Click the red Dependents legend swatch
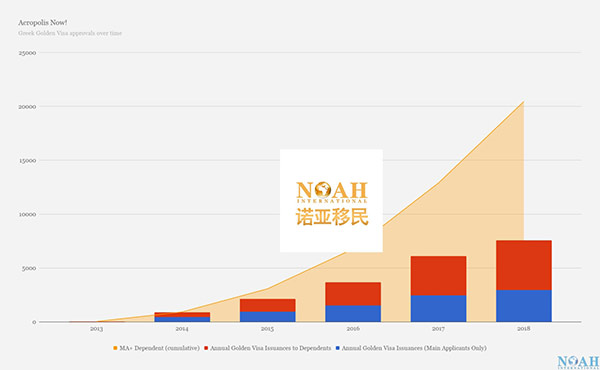Screen dimensions: 600x370 [x=206, y=348]
